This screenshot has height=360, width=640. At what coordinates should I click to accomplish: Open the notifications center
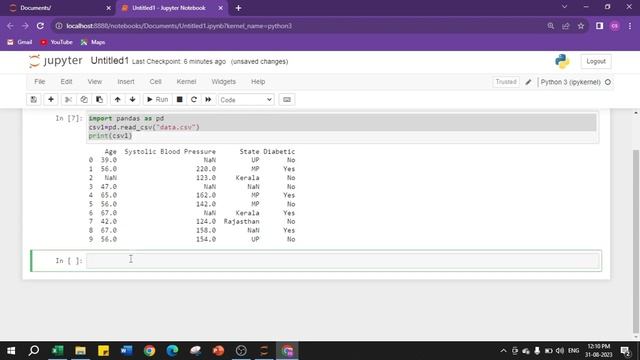pos(625,351)
